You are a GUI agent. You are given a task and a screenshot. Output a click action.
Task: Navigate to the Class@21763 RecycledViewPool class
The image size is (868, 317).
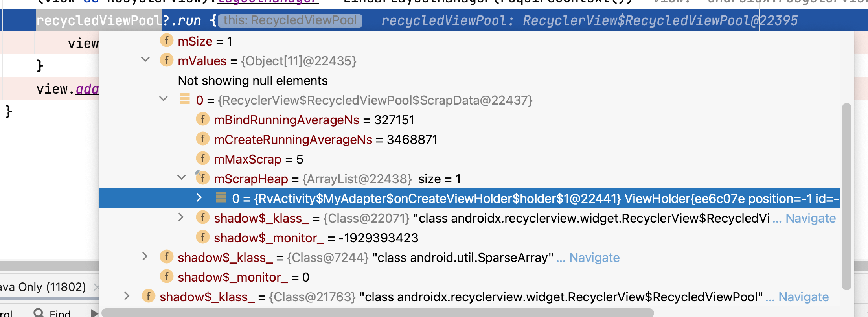(803, 297)
